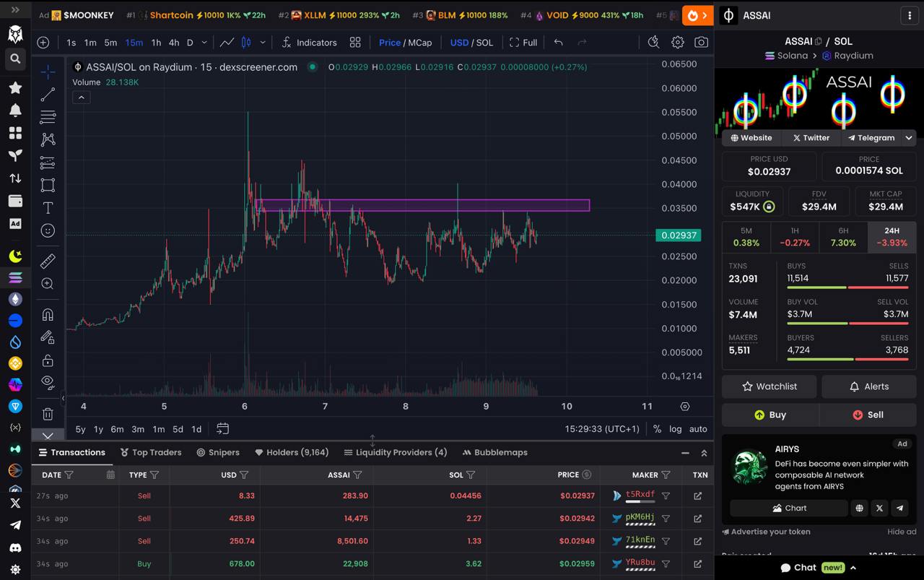The width and height of the screenshot is (924, 580).
Task: Open the Indicators menu
Action: [x=308, y=43]
